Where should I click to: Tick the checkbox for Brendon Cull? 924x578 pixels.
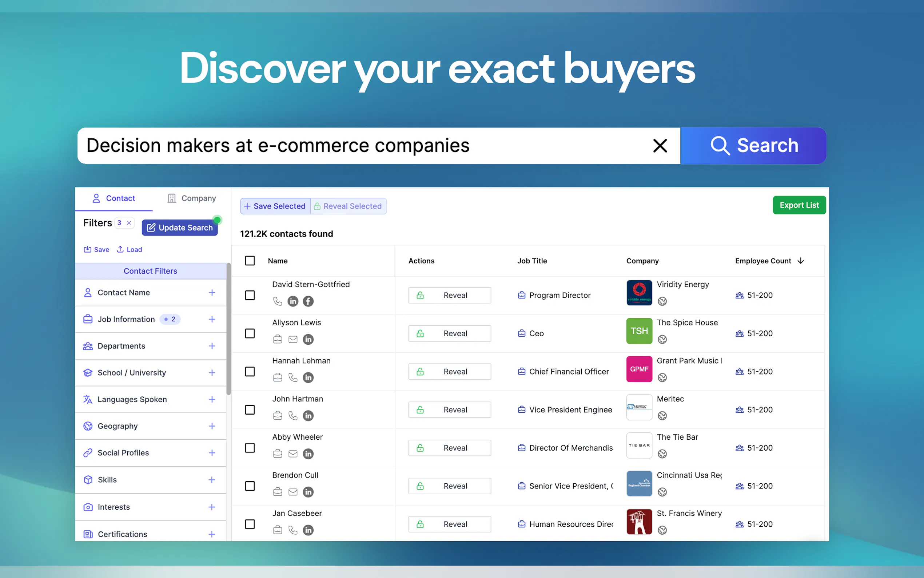(x=250, y=486)
